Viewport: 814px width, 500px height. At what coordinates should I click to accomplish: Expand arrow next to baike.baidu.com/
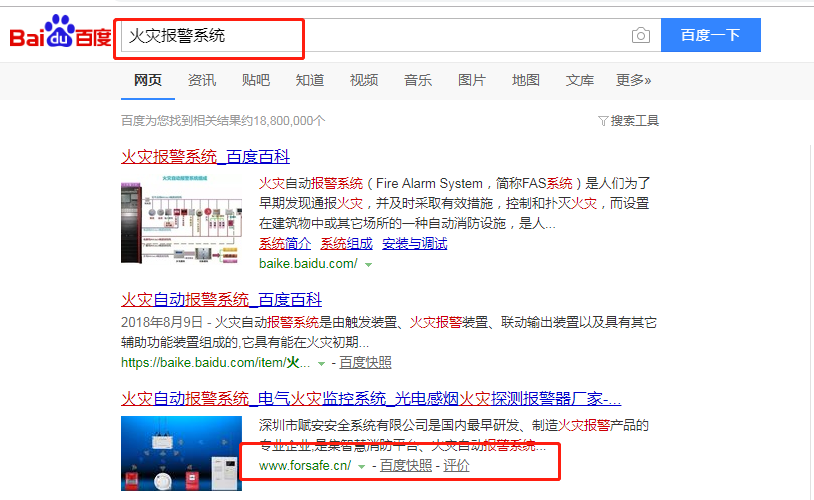[x=369, y=265]
